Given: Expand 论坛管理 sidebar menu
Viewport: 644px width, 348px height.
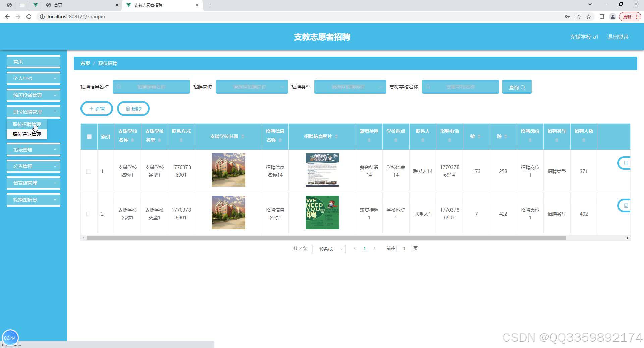Looking at the screenshot, I should pos(34,150).
